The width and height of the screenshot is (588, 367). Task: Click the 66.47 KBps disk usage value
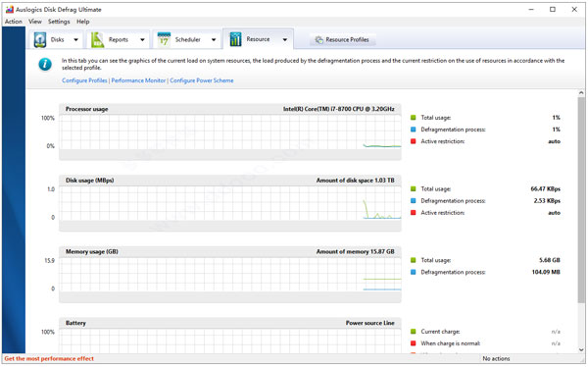(545, 188)
